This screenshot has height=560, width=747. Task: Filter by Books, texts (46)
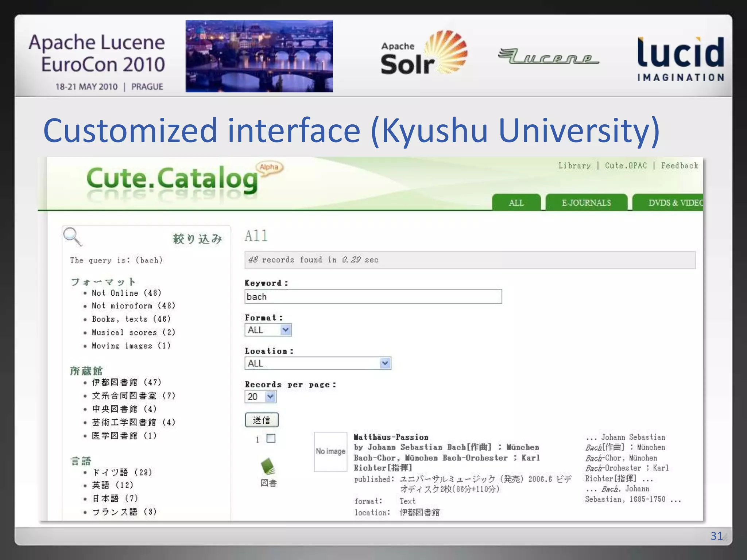point(131,319)
